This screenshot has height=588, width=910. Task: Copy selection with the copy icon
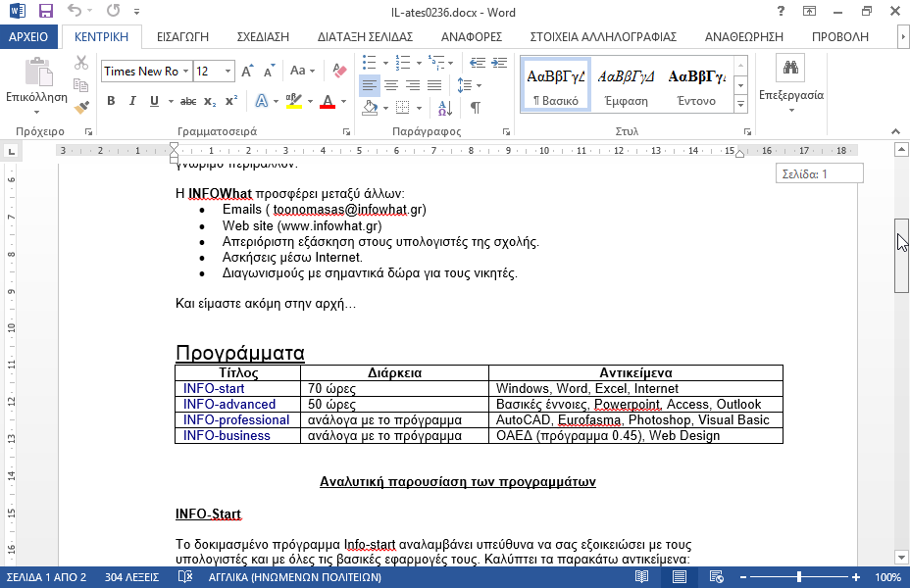81,85
